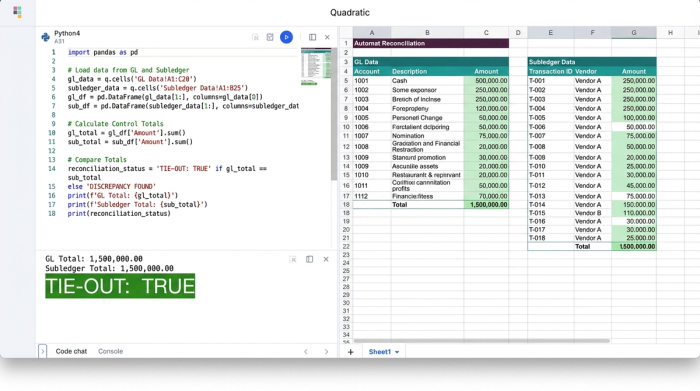Select the 'Vendor B' cell
Image resolution: width=700 pixels, height=391 pixels.
coord(592,213)
